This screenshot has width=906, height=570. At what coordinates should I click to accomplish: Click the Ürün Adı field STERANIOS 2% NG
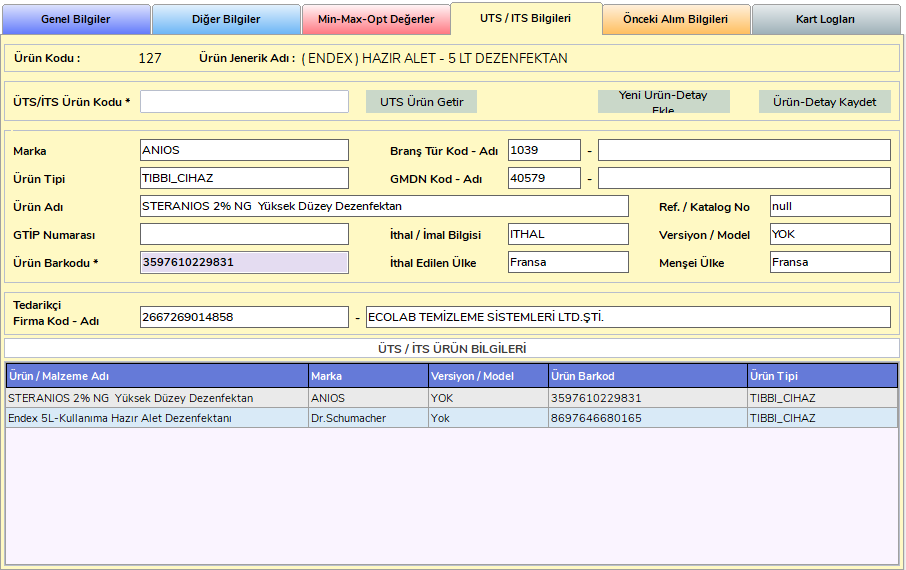point(384,206)
